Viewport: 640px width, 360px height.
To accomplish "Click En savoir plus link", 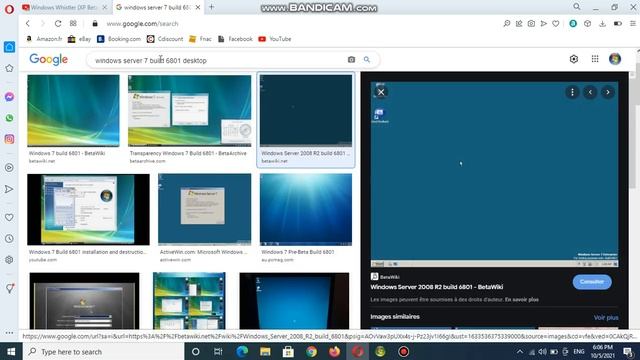I will pos(522,300).
